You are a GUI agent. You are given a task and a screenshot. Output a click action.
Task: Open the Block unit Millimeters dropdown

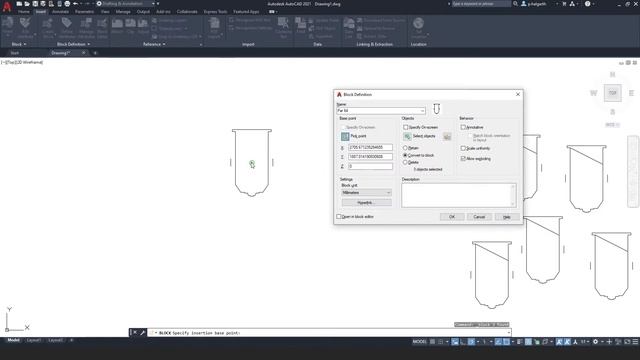tap(366, 192)
